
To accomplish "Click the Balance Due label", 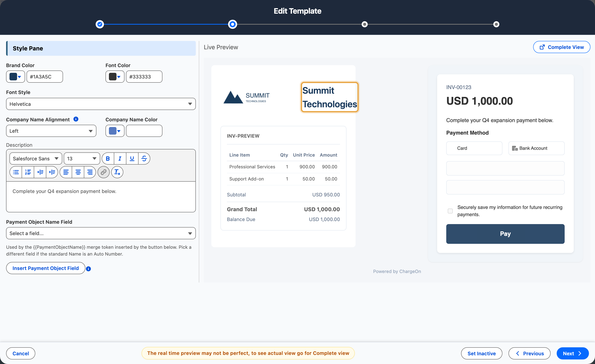I will pyautogui.click(x=241, y=219).
